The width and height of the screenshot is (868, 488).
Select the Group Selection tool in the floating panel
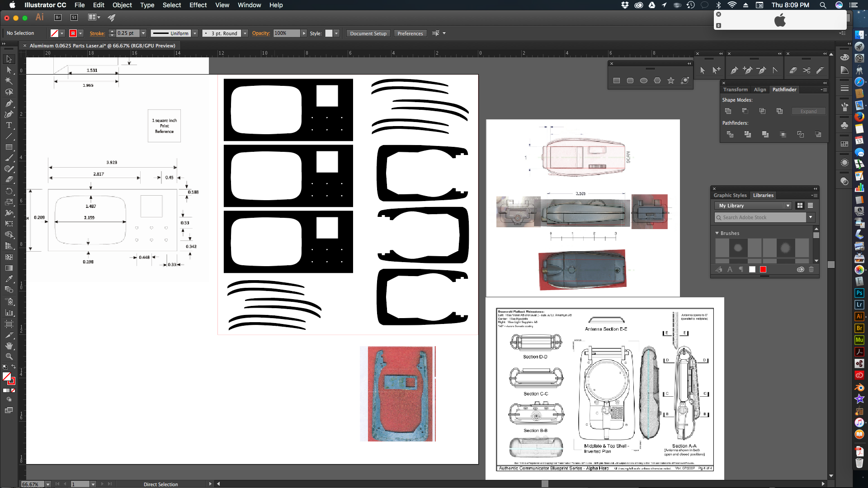716,70
